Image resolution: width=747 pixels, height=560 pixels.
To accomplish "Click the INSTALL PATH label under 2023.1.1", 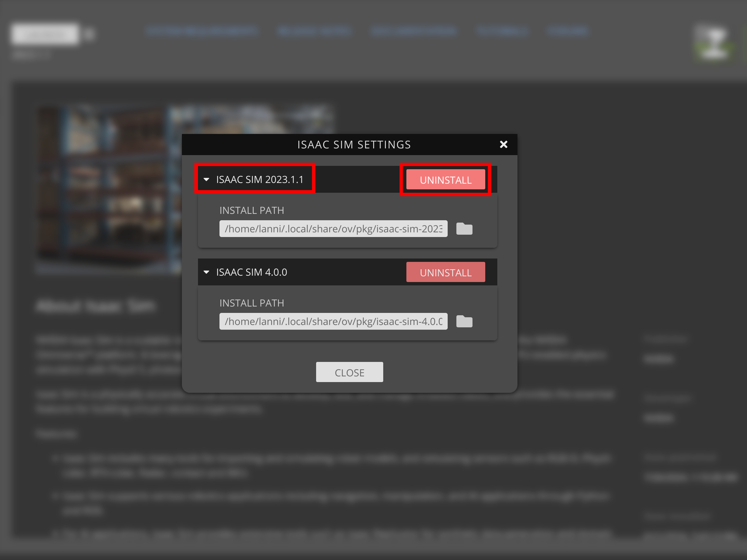I will click(252, 211).
